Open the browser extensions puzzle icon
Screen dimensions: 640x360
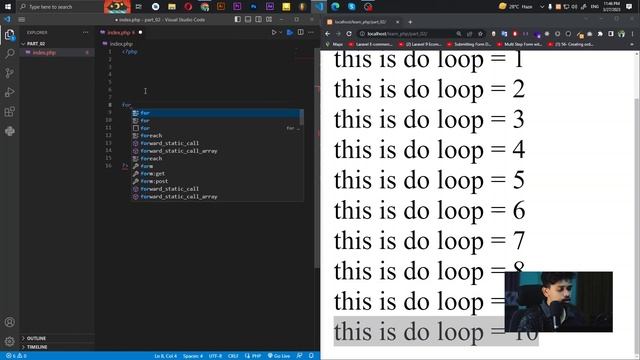pos(600,34)
